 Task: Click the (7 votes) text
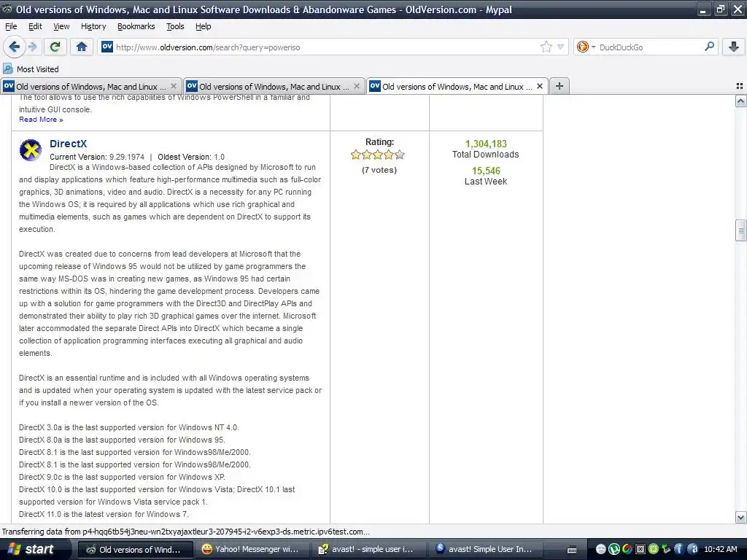coord(379,170)
